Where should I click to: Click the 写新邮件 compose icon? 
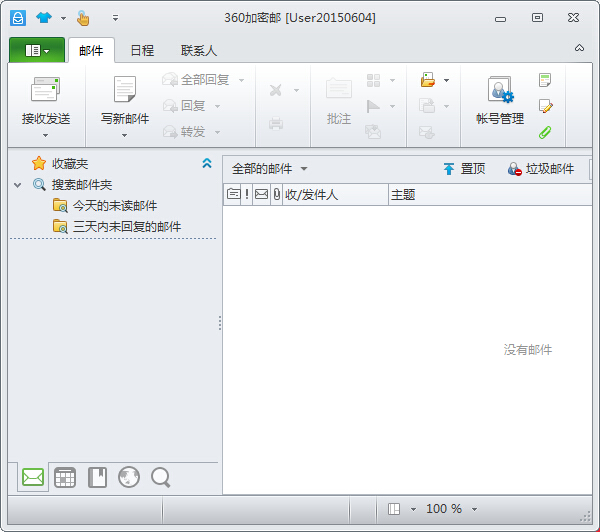(x=125, y=89)
